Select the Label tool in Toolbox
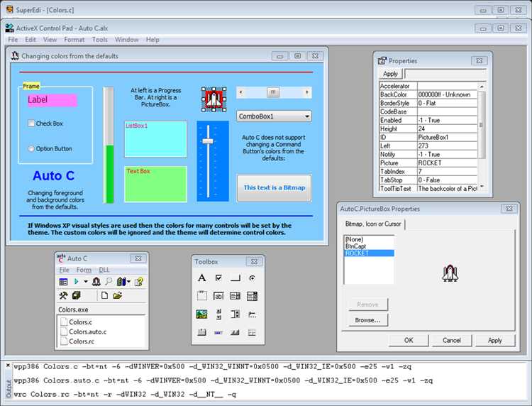The image size is (532, 406). click(x=201, y=278)
